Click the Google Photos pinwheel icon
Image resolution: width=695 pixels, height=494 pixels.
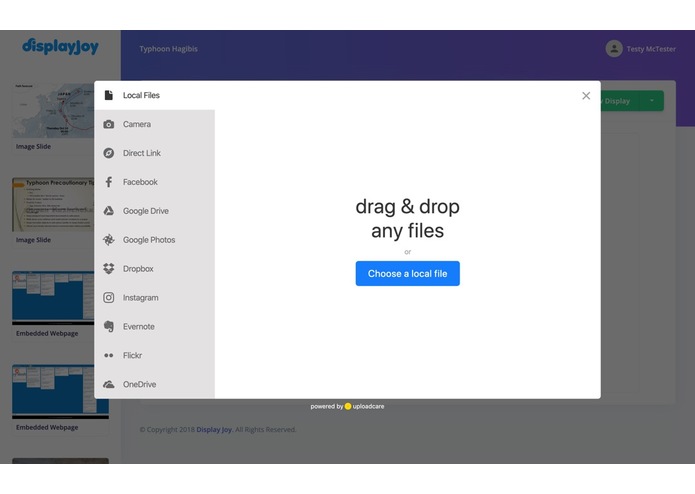coord(109,240)
